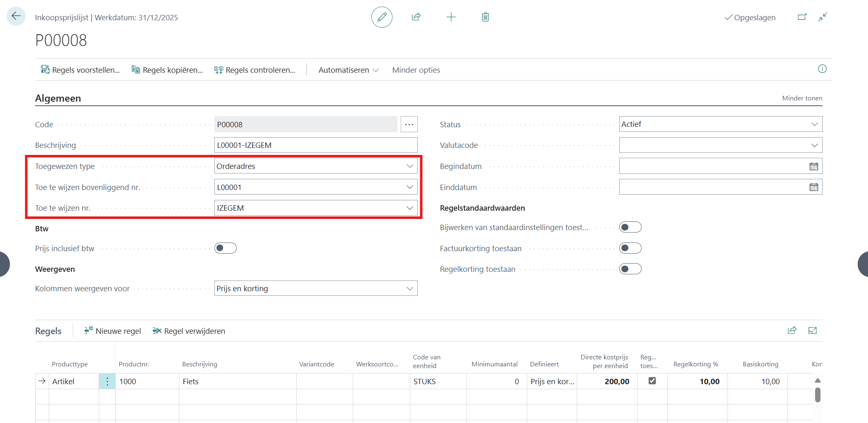Click the Beschrijving input field
The image size is (868, 423).
coord(316,145)
